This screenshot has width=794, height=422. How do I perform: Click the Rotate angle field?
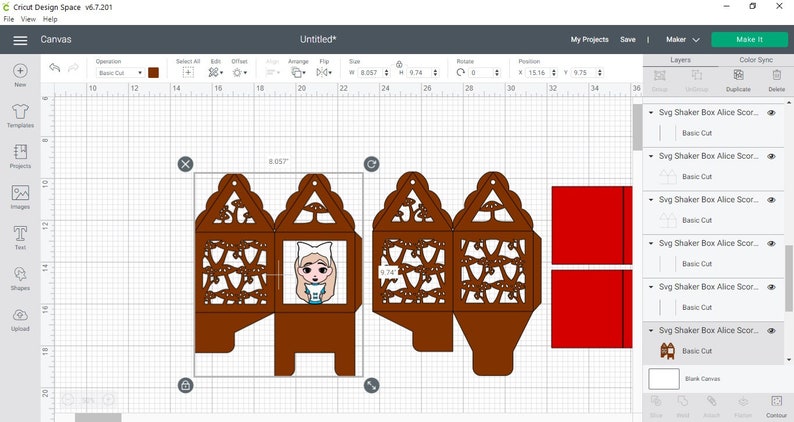click(481, 73)
